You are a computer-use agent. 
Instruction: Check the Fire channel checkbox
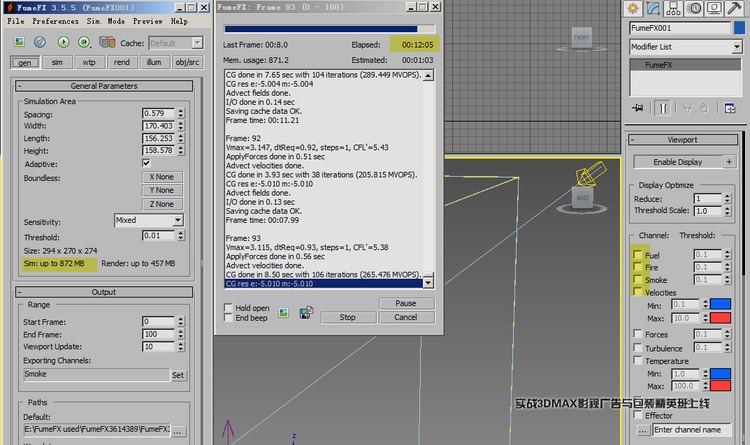(637, 267)
